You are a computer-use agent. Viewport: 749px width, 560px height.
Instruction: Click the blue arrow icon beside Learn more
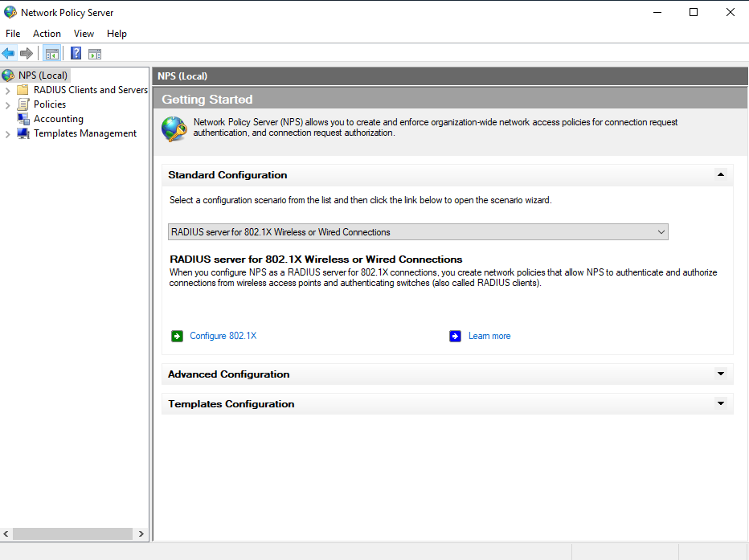pos(455,336)
